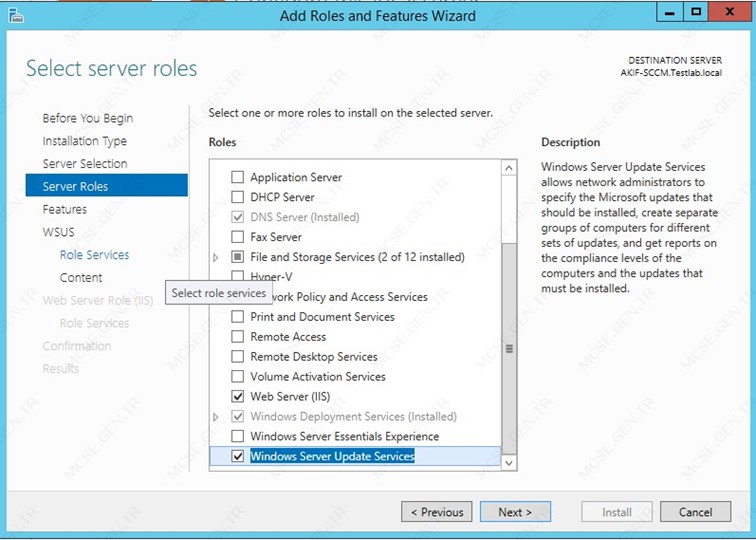756x540 pixels.
Task: Expand Windows Deployment Services node
Action: [216, 417]
